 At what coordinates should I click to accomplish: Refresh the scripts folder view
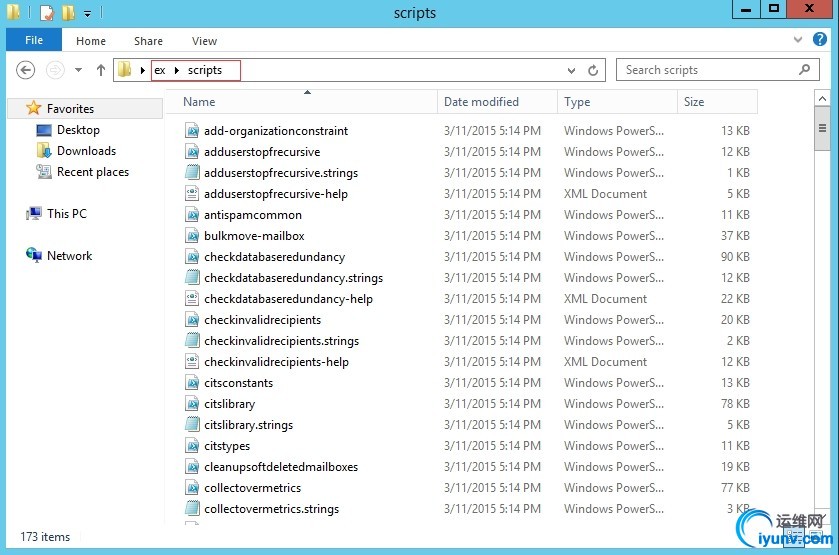pos(593,70)
